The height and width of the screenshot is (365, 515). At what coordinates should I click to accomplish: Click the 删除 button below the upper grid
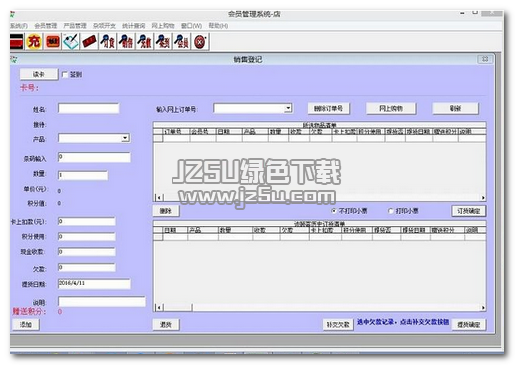[x=166, y=211]
